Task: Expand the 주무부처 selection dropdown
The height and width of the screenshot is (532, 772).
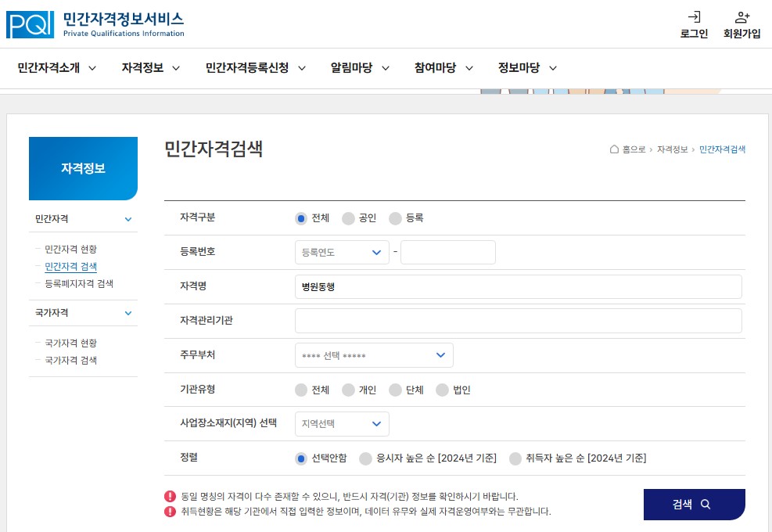Action: (x=374, y=355)
